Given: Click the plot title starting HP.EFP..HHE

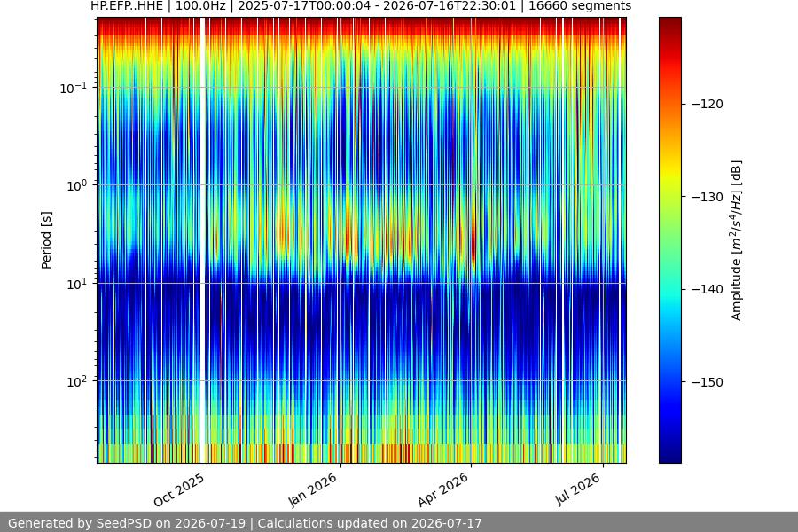Looking at the screenshot, I should [361, 6].
